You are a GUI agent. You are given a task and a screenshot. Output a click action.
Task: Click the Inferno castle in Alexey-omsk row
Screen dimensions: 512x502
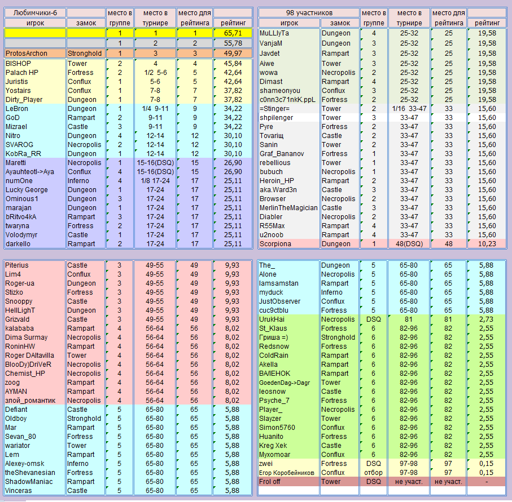tap(86, 463)
